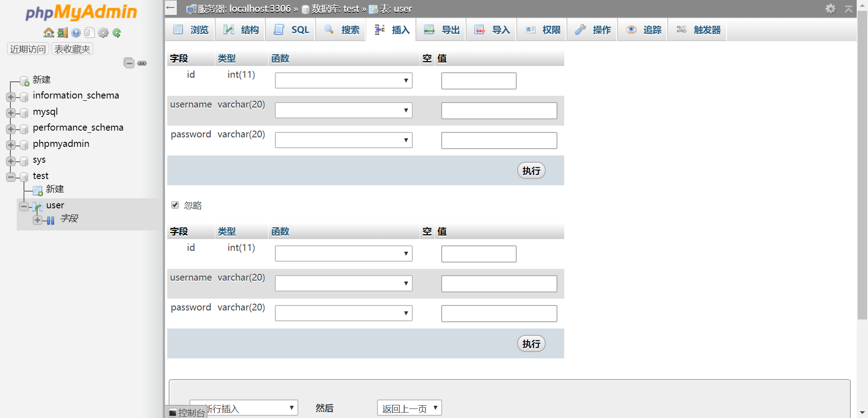Open function dropdown for first password row

344,140
